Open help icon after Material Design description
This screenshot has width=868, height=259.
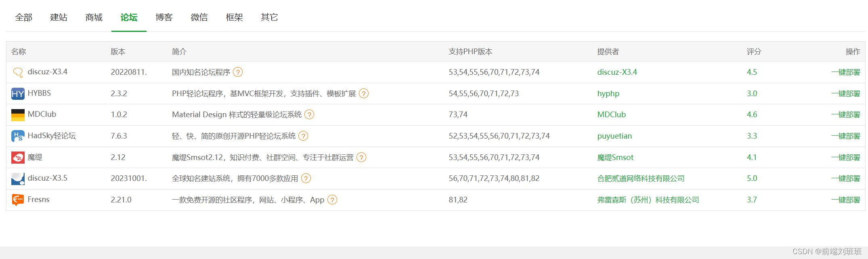click(309, 115)
